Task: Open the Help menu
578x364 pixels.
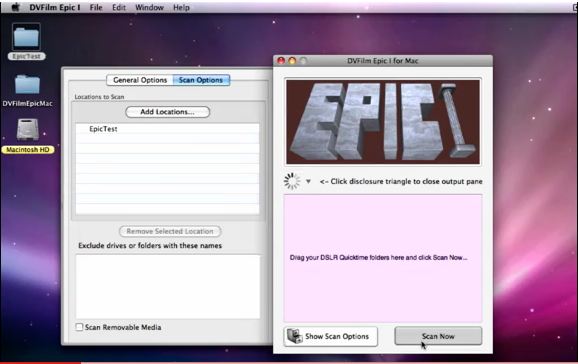Action: point(181,7)
